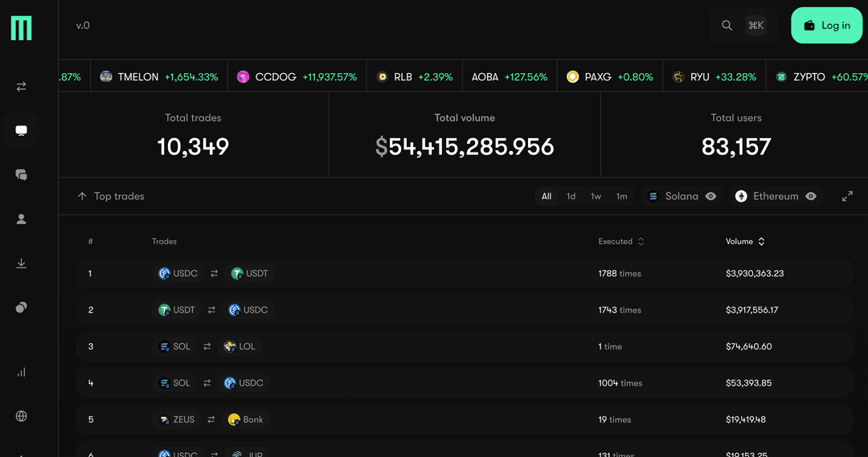Open the chat bubbles sidebar icon
Screen dimensions: 868x457
(x=22, y=175)
